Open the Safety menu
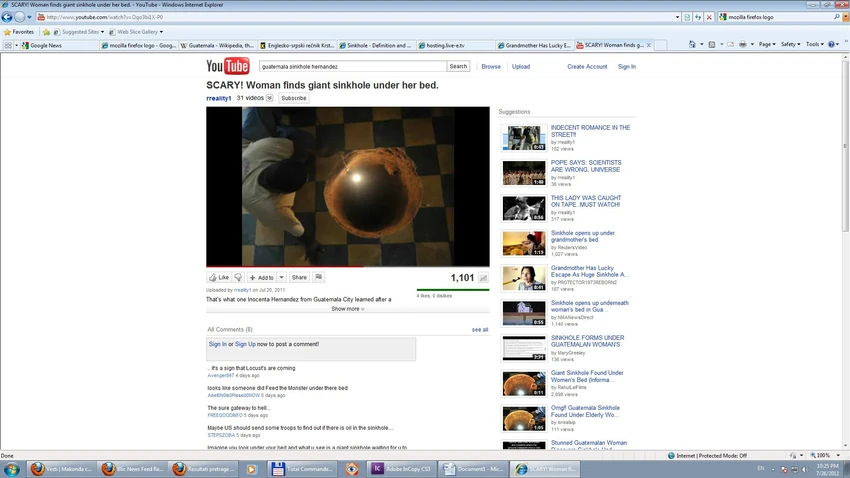 pos(790,44)
